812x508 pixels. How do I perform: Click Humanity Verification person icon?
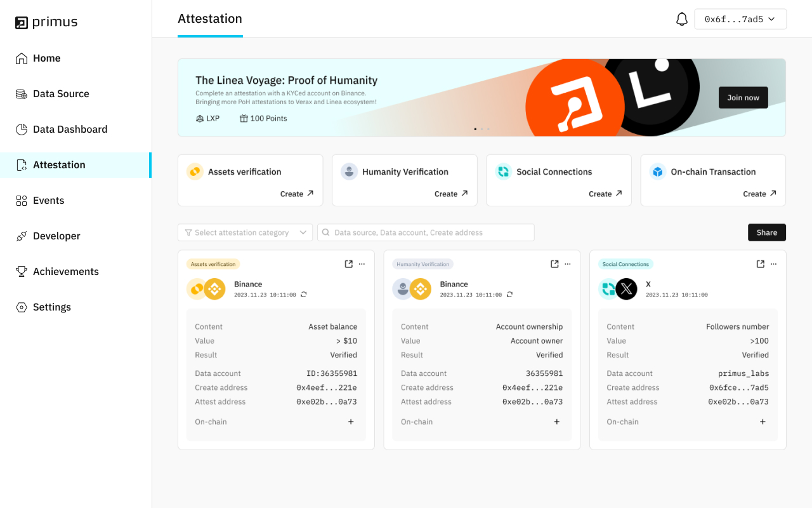(349, 171)
